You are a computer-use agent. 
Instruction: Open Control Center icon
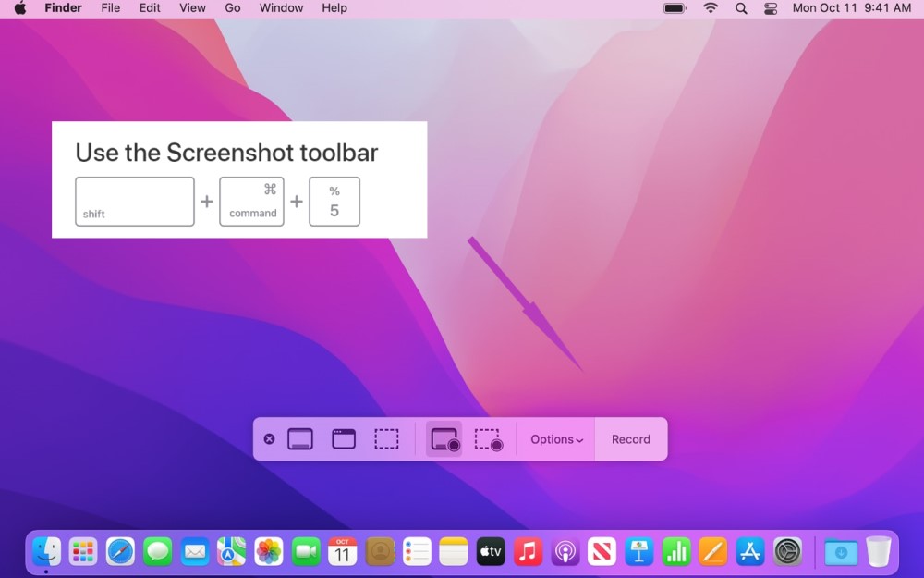[771, 8]
